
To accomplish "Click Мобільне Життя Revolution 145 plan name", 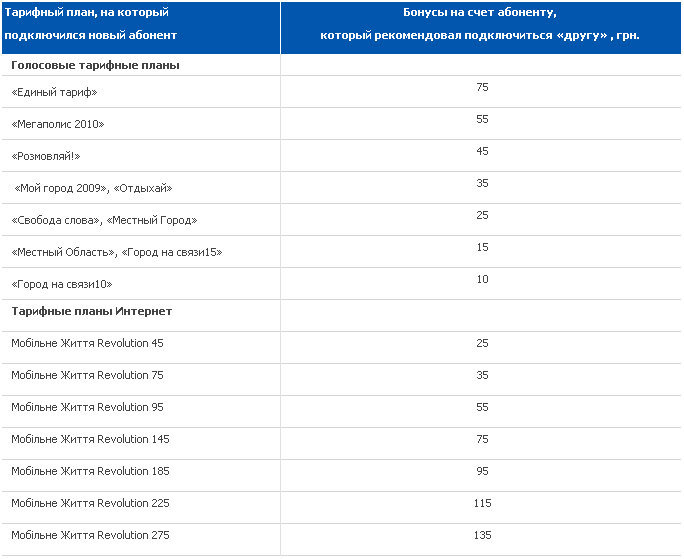I will tap(90, 439).
